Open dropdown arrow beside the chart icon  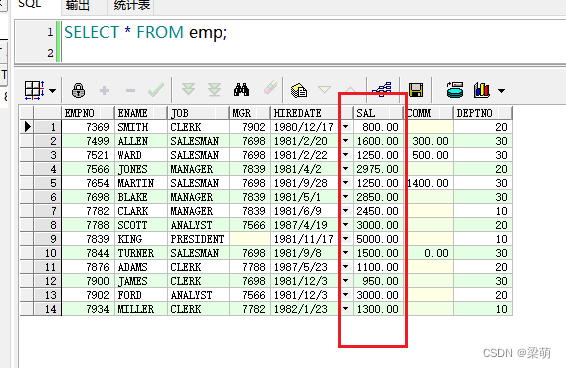501,91
